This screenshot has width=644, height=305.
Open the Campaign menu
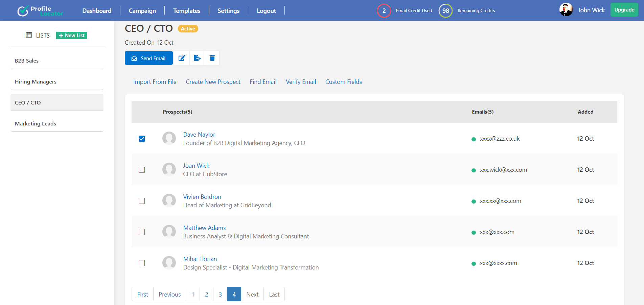click(142, 11)
